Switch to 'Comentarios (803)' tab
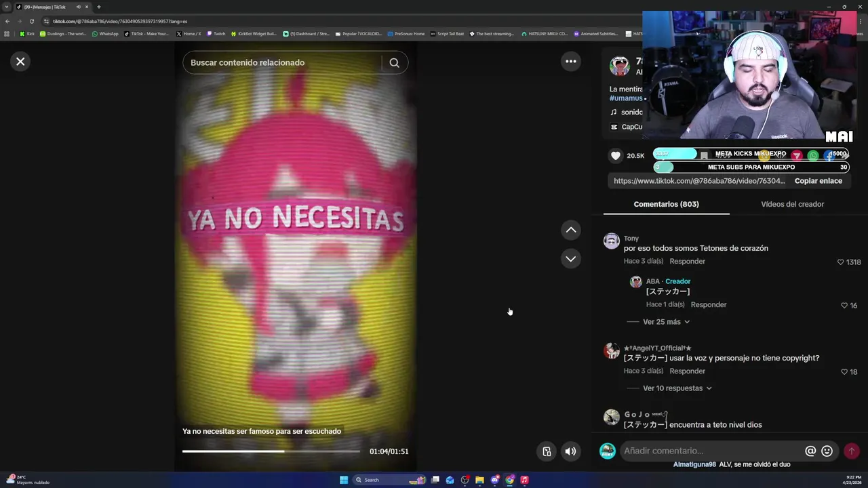This screenshot has width=868, height=488. point(666,204)
